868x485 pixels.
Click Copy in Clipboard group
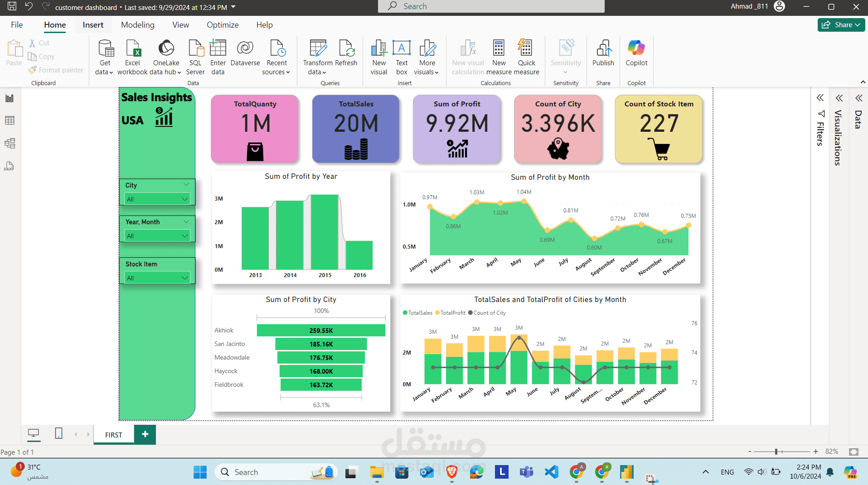click(41, 57)
